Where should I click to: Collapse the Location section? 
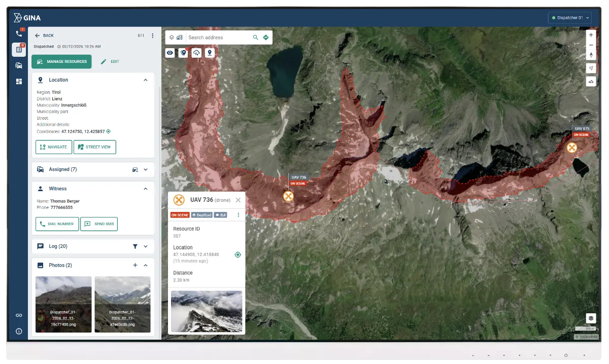click(146, 80)
